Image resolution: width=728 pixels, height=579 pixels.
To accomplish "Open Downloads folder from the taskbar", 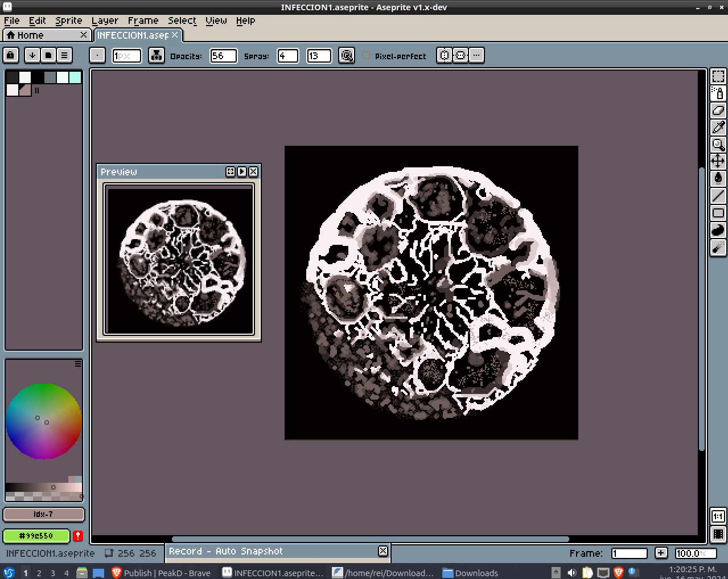I will coord(470,573).
